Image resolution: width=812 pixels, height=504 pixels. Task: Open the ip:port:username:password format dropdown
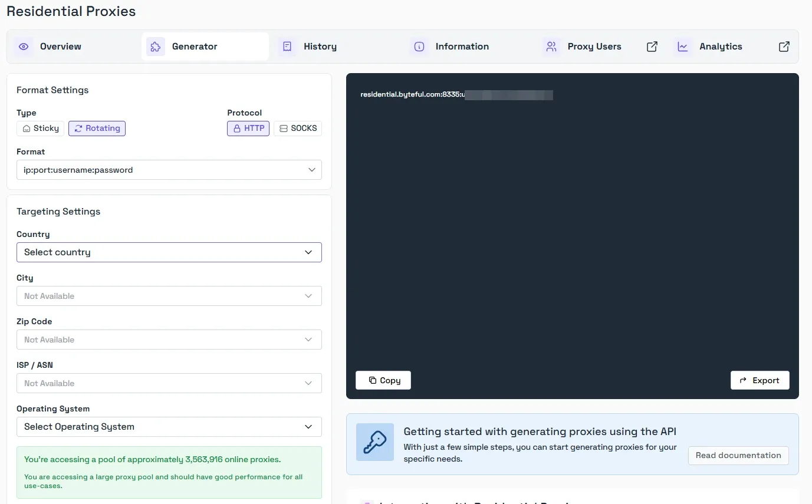(169, 170)
